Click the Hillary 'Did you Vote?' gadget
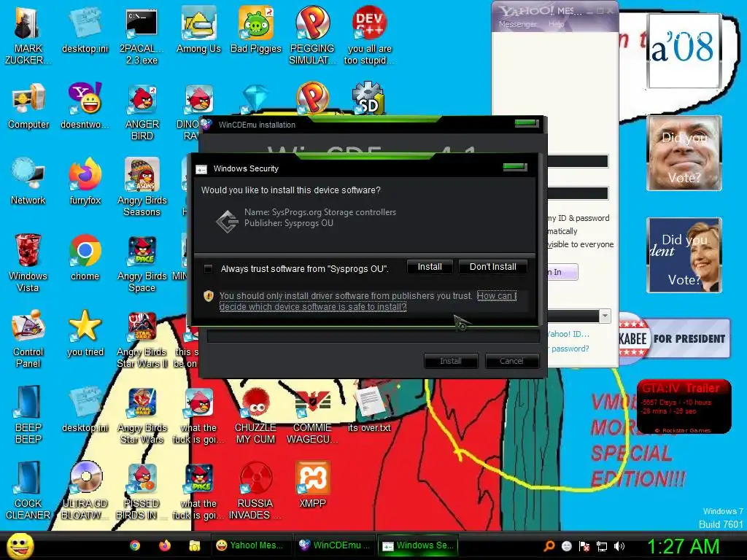The width and height of the screenshot is (747, 560). pyautogui.click(x=684, y=255)
